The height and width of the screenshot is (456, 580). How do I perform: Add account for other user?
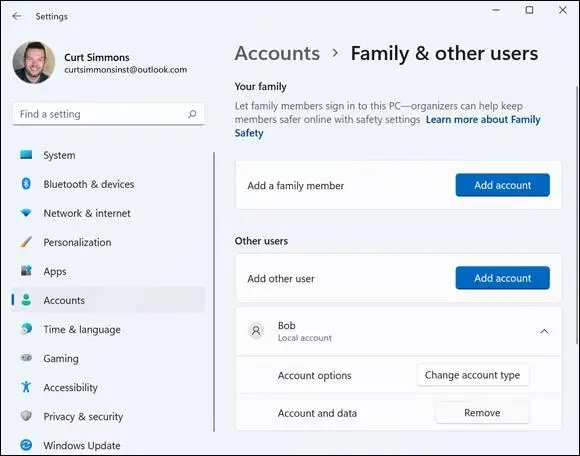pos(502,278)
